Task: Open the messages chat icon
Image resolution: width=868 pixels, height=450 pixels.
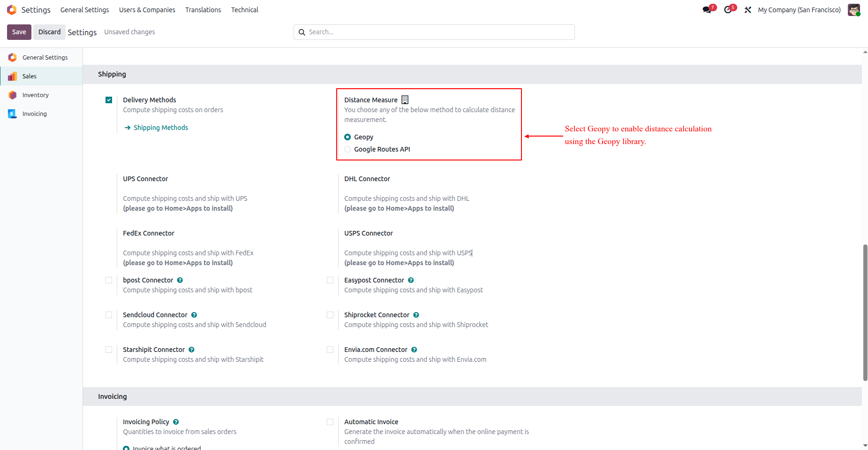Action: coord(707,10)
